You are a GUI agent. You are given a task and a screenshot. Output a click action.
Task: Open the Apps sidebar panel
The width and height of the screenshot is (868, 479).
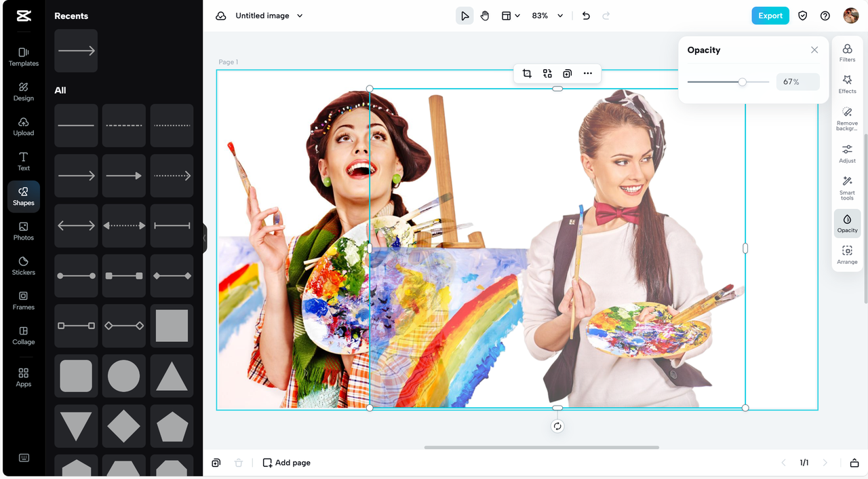click(23, 378)
